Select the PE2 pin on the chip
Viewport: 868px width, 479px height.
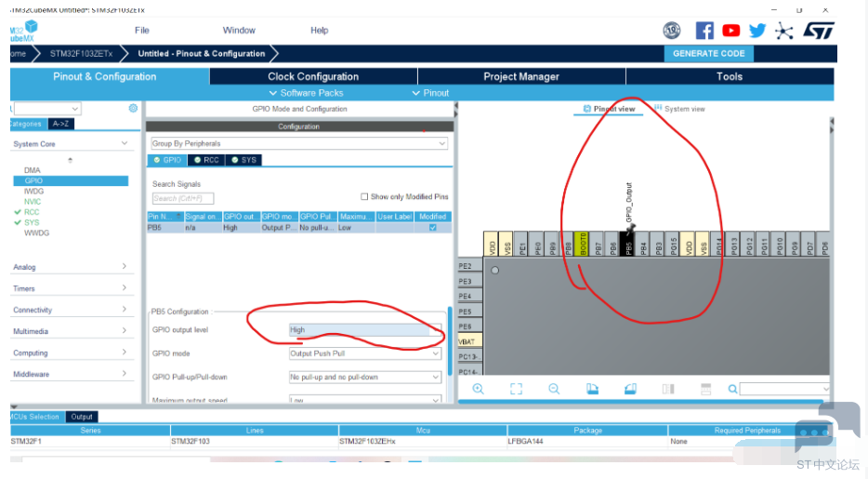pos(469,266)
